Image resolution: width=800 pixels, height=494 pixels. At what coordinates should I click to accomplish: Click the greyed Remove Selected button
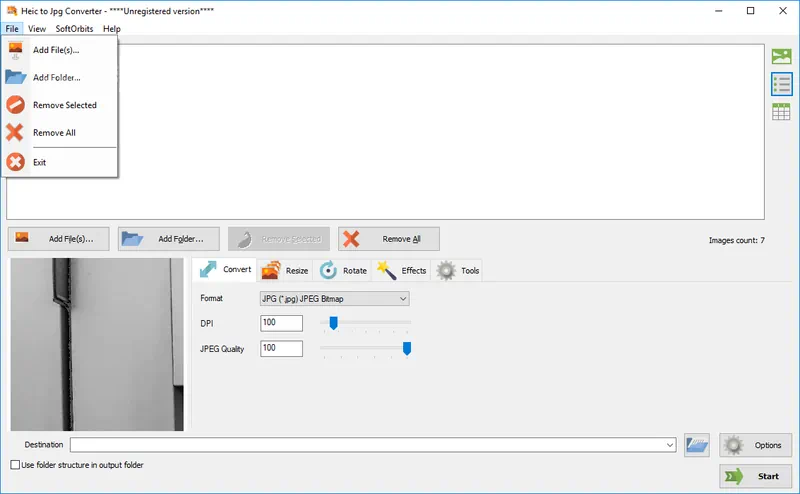point(279,239)
